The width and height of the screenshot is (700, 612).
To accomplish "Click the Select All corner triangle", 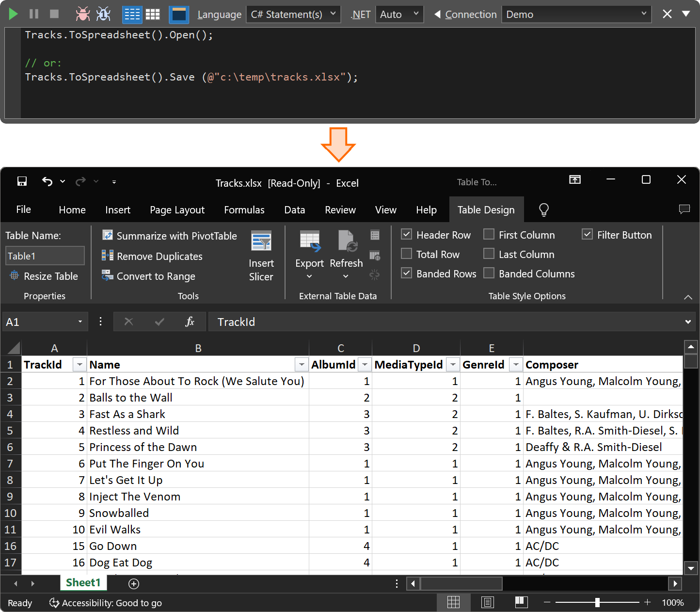I will click(15, 348).
